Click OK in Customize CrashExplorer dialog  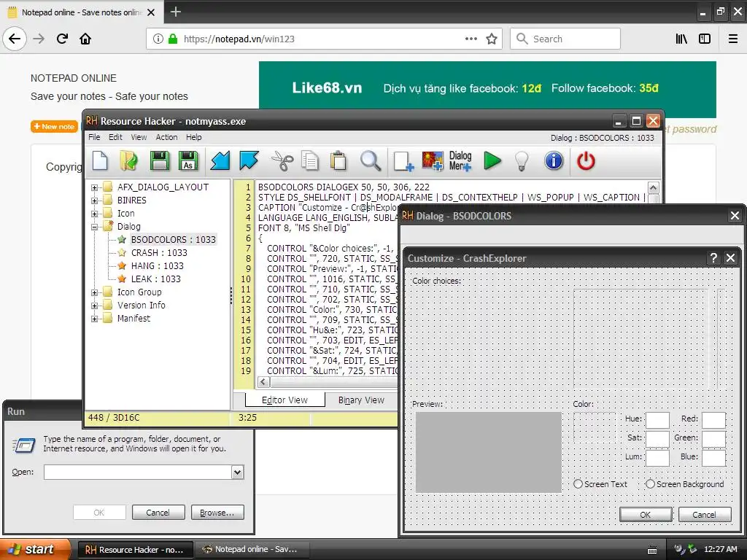pyautogui.click(x=646, y=514)
